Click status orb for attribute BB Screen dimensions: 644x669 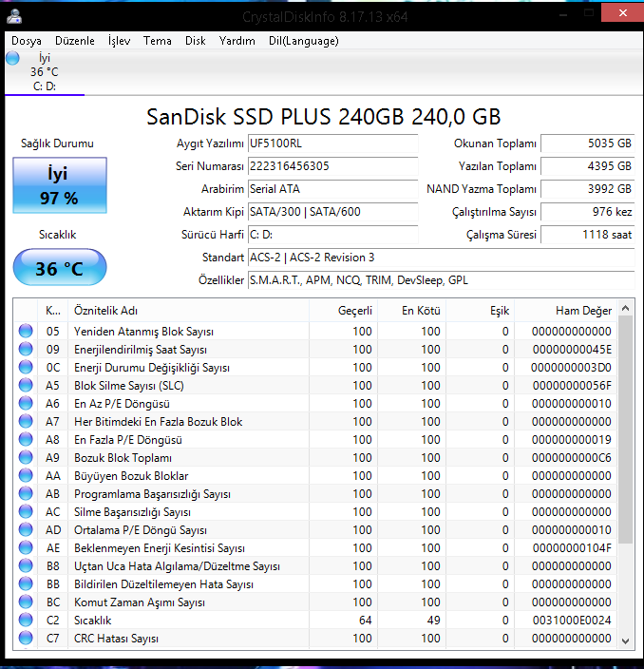pos(26,583)
